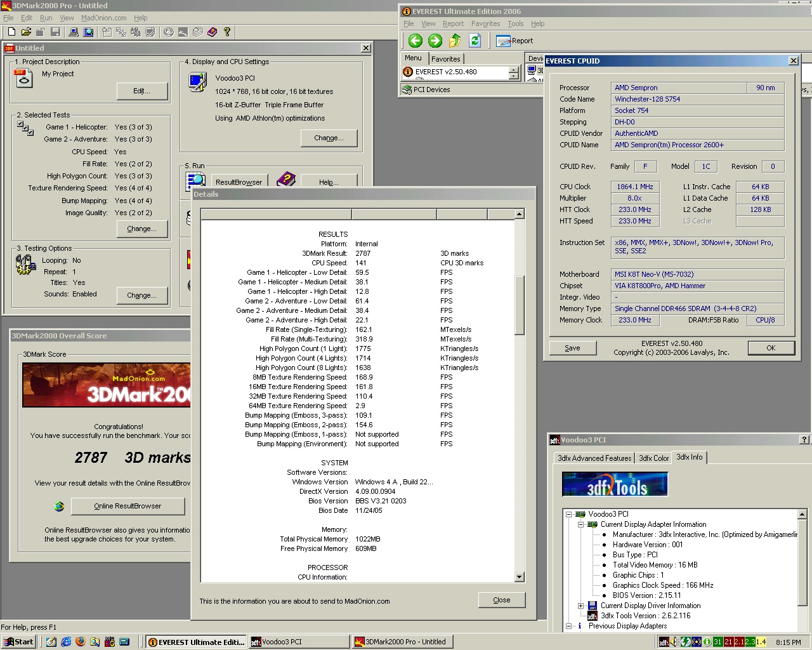The image size is (812, 650).
Task: Click the PCI Devices item in EVEREST
Action: pos(426,90)
